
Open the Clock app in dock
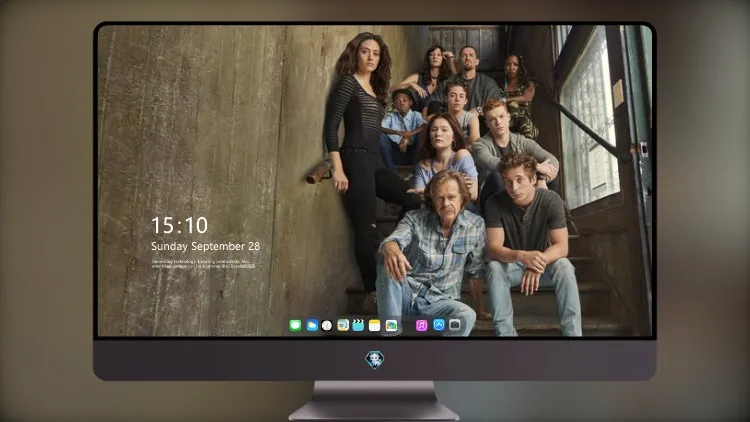tap(327, 325)
